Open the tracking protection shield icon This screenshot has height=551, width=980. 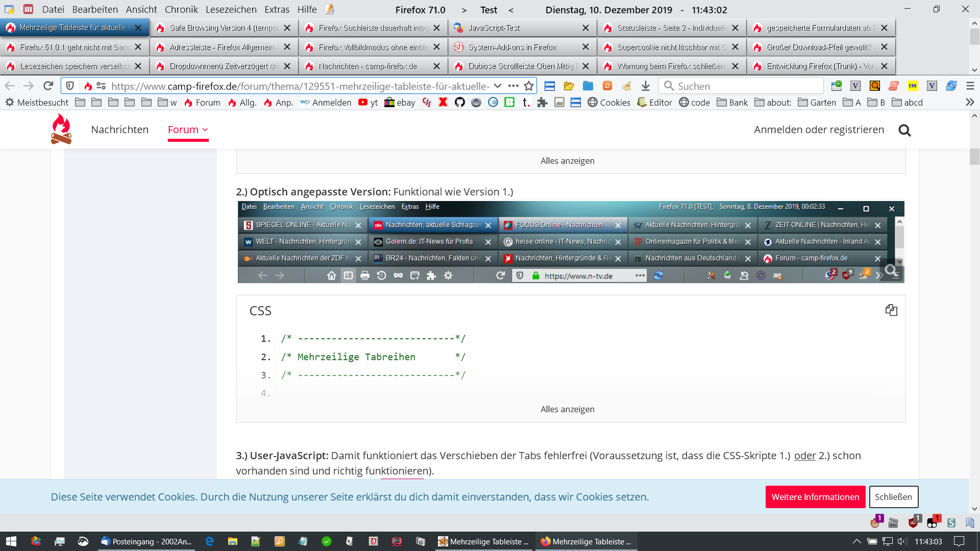point(70,86)
